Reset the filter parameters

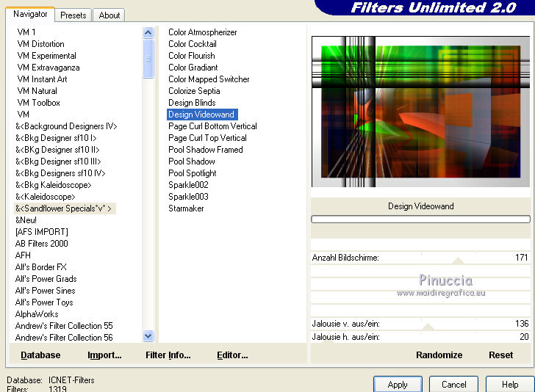(500, 355)
